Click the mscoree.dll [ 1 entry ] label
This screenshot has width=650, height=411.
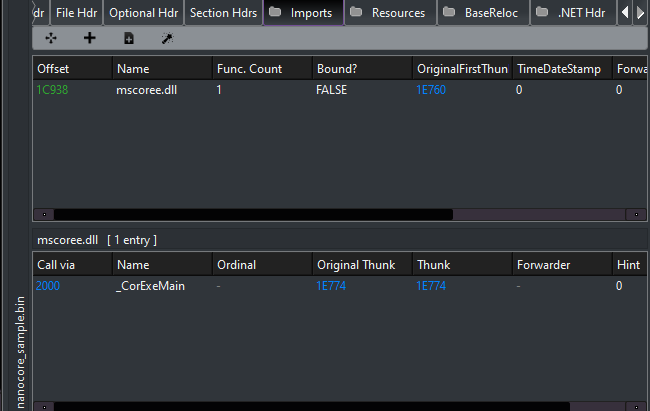97,240
